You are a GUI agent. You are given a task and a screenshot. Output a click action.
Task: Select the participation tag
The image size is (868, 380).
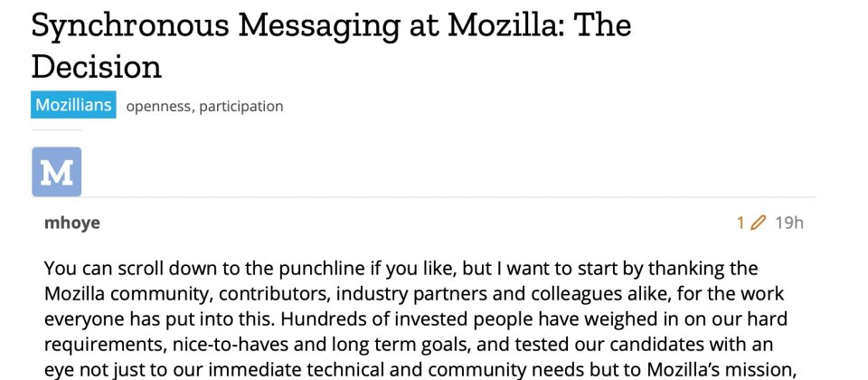pos(241,106)
